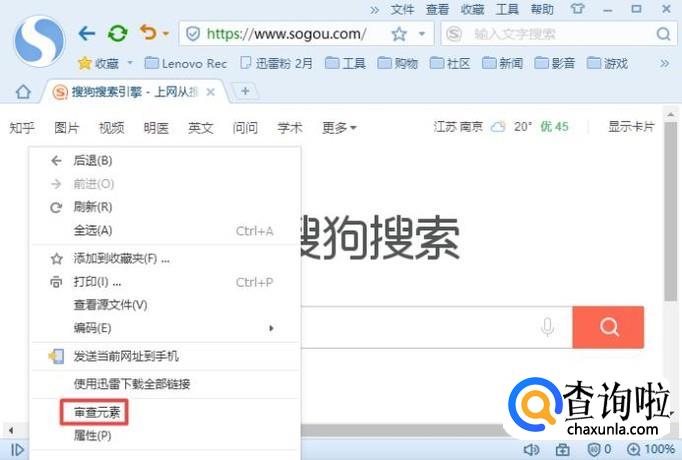682x460 pixels.
Task: Open the 工具 bookmark folder
Action: pos(345,63)
